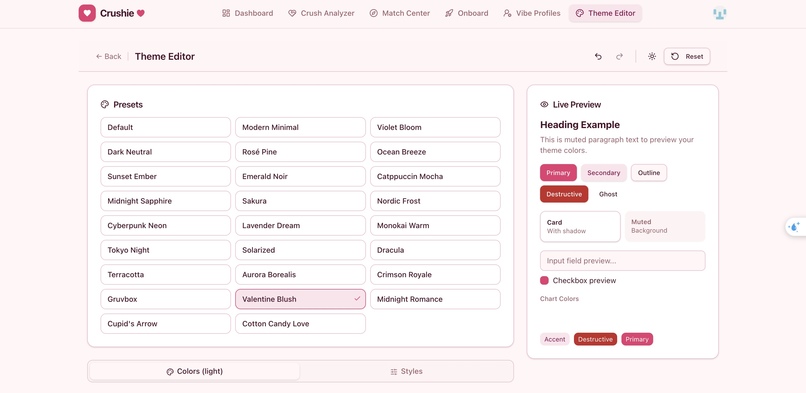The height and width of the screenshot is (393, 806).
Task: Click the floating droplet sparkle icon
Action: click(x=795, y=227)
